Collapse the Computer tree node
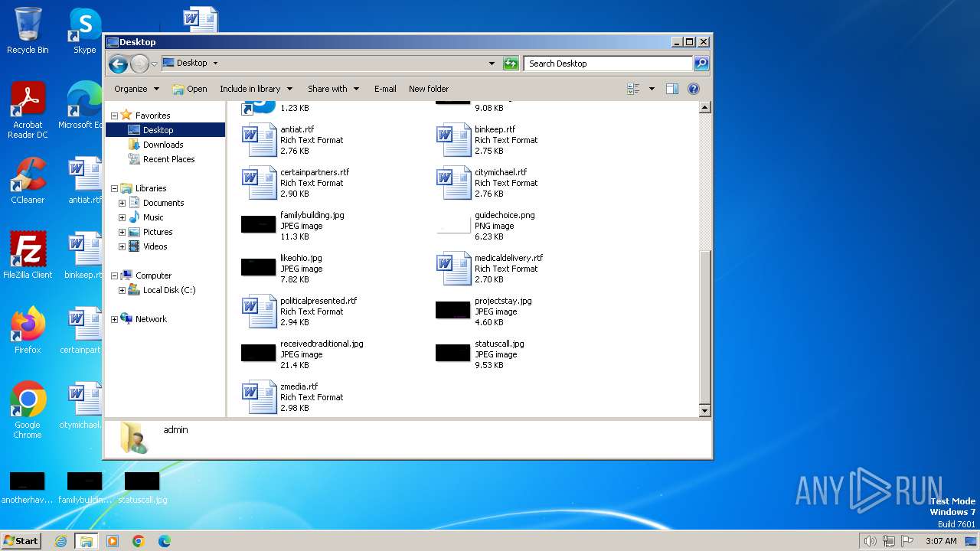Image resolution: width=980 pixels, height=551 pixels. [x=114, y=275]
